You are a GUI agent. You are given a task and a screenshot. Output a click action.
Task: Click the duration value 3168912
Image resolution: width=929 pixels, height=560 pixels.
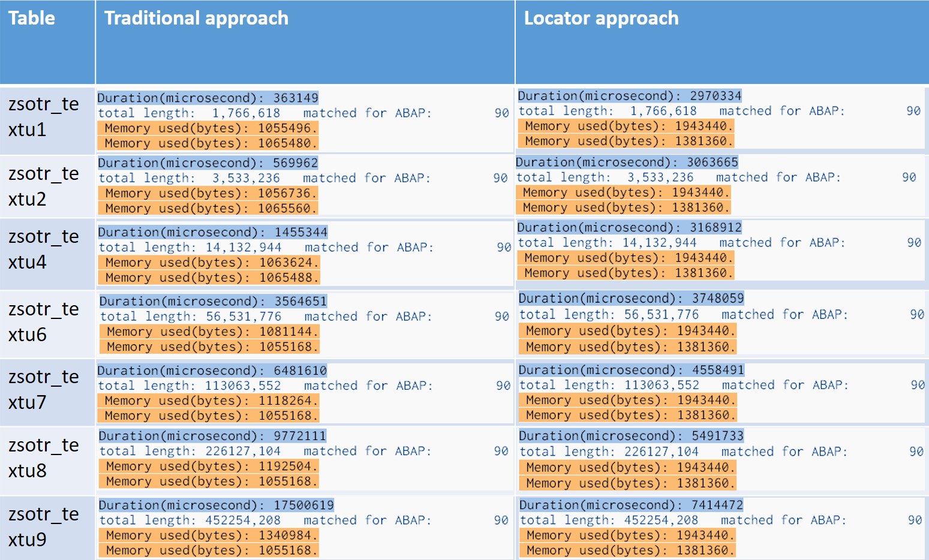pos(716,228)
